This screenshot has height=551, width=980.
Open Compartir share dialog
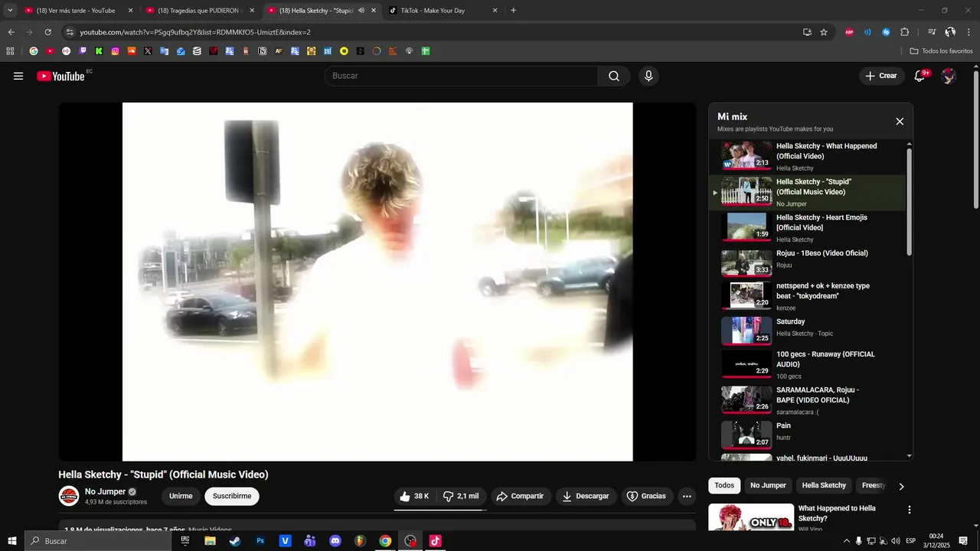[520, 496]
